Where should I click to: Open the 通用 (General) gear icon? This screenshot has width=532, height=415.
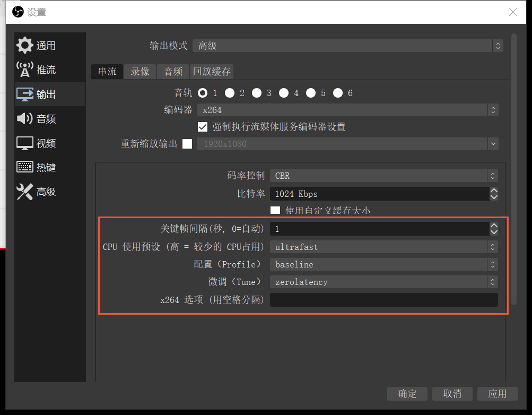click(x=25, y=46)
